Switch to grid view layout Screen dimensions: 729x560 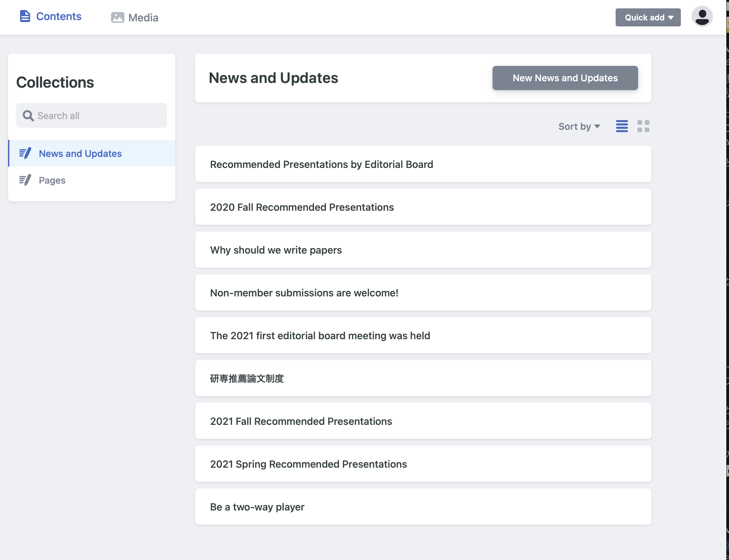point(643,126)
